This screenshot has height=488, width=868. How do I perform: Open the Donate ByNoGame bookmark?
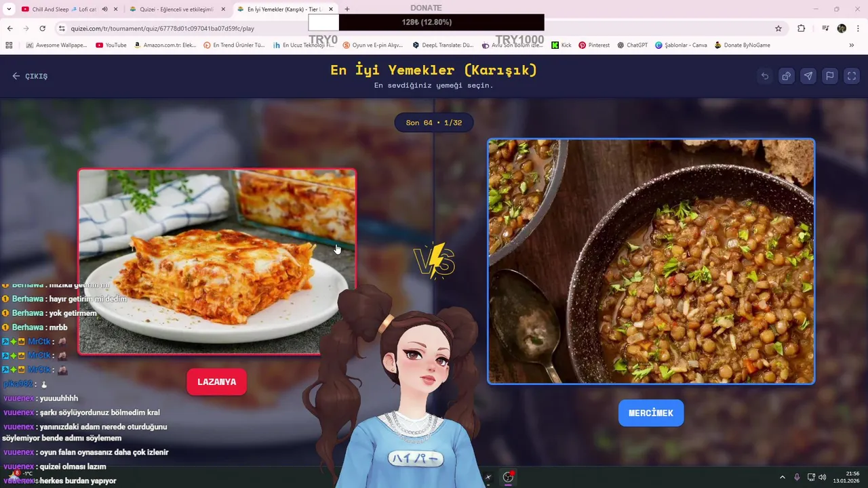click(x=742, y=45)
